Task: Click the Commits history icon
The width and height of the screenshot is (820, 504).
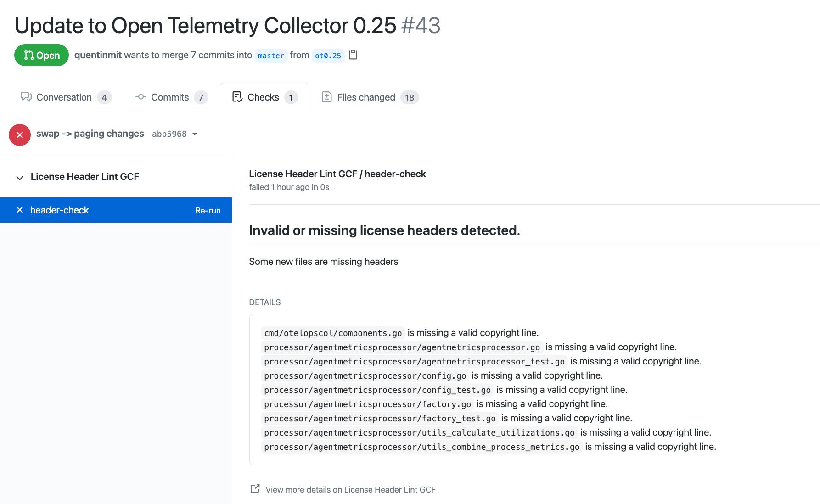Action: tap(140, 97)
